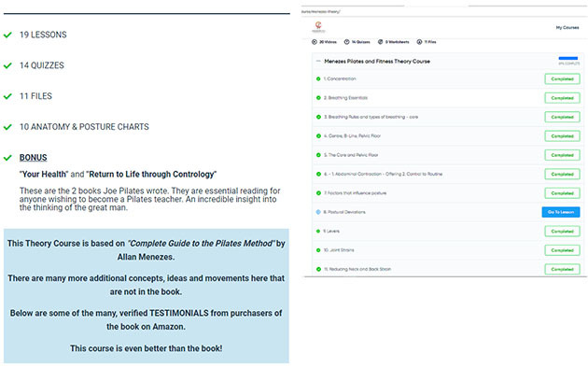Collapse the Menezes Pilates and Fitness Theory Course section
The height and width of the screenshot is (367, 588).
[x=318, y=61]
